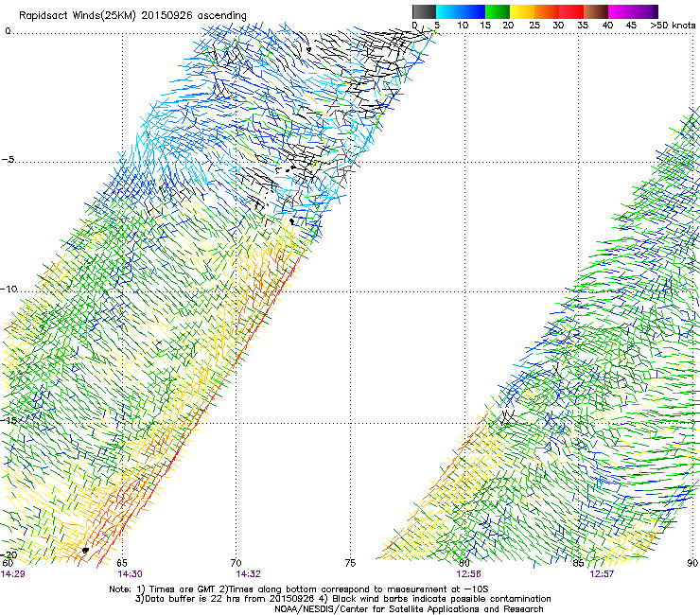Click the yellow 20-25 knots legend swatch
The width and height of the screenshot is (700, 615).
[x=522, y=11]
